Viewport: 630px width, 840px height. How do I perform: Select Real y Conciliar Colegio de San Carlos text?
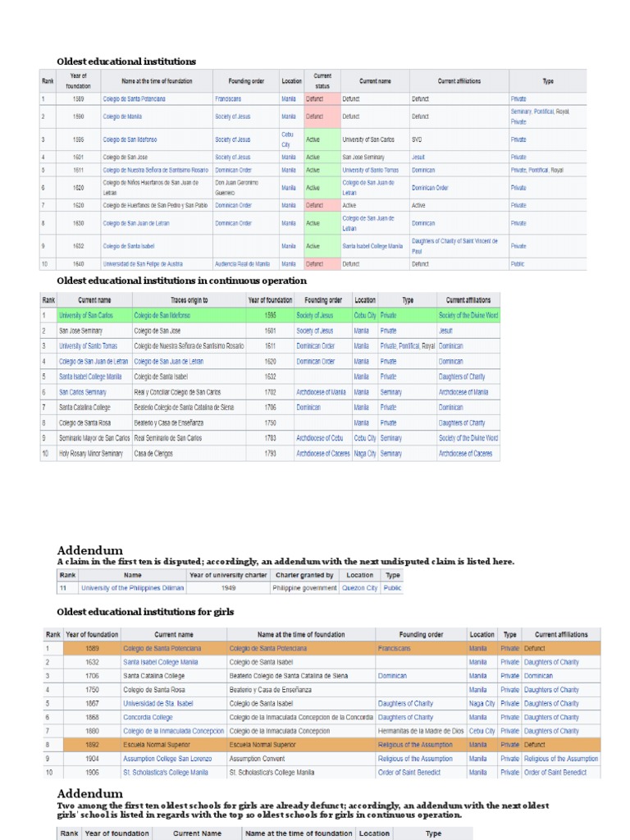point(177,392)
